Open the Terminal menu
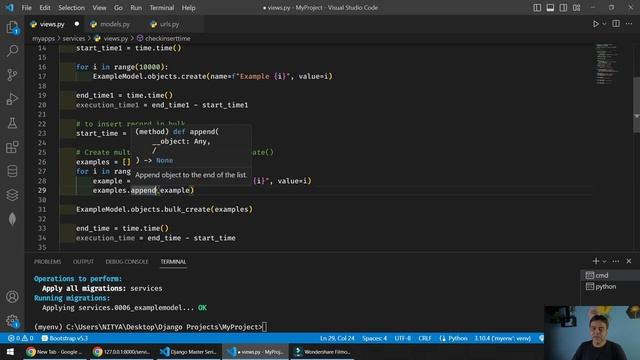 click(162, 8)
